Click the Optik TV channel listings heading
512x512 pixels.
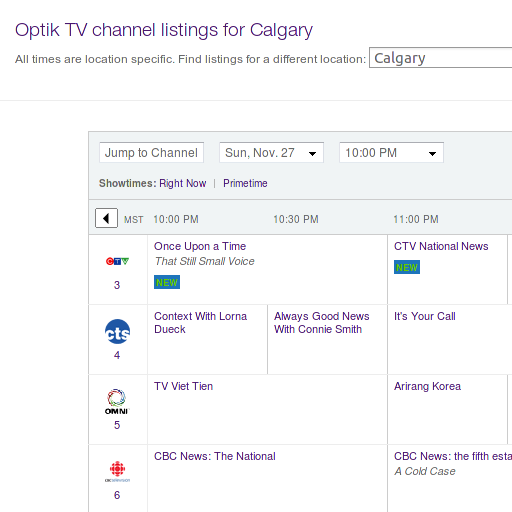pos(164,30)
